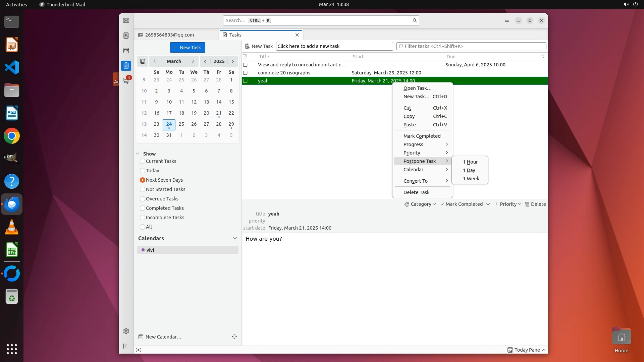
Task: Select the Overdue Tasks radio button
Action: [x=143, y=199]
